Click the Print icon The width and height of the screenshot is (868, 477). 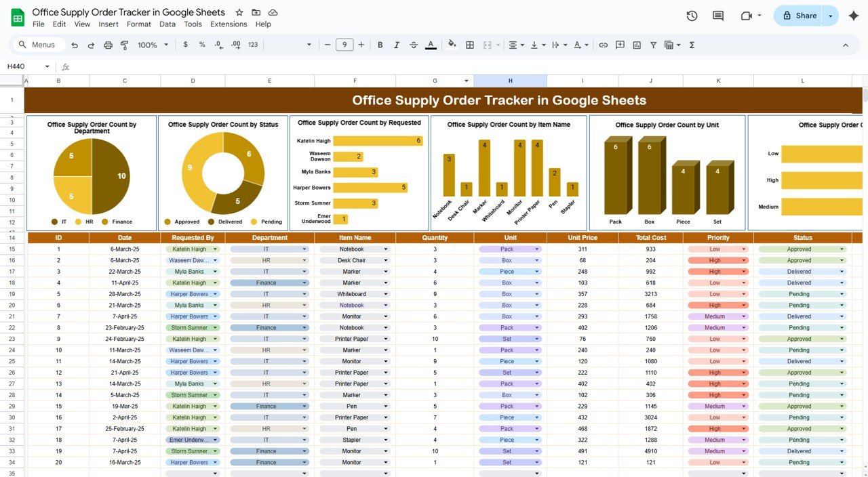point(108,45)
